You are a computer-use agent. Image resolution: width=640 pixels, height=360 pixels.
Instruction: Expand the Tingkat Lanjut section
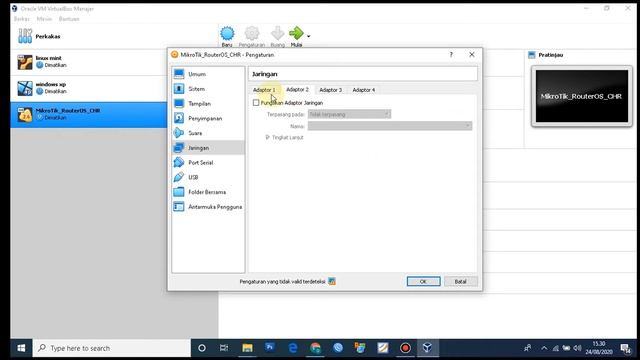click(x=284, y=138)
